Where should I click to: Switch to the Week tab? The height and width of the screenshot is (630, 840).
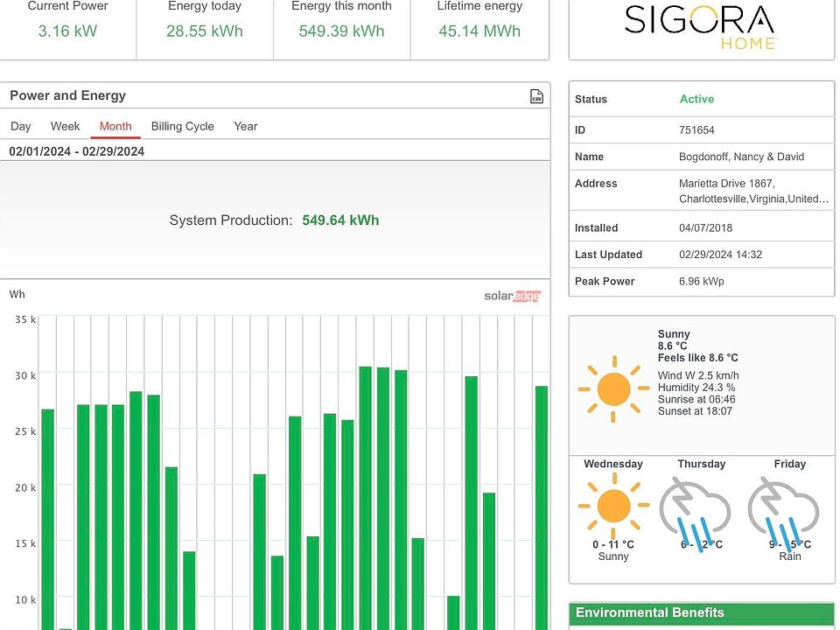[65, 126]
